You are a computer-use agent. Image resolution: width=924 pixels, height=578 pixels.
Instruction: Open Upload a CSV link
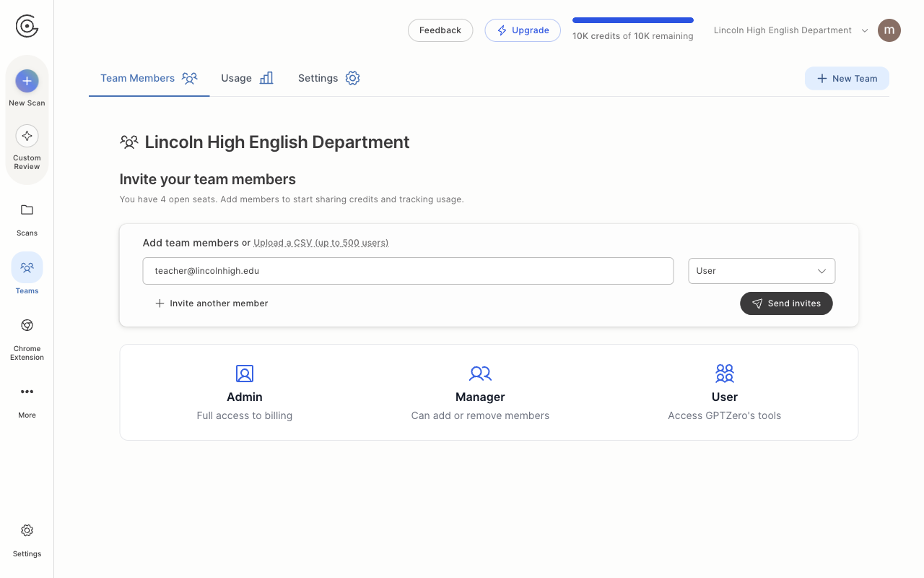[321, 243]
